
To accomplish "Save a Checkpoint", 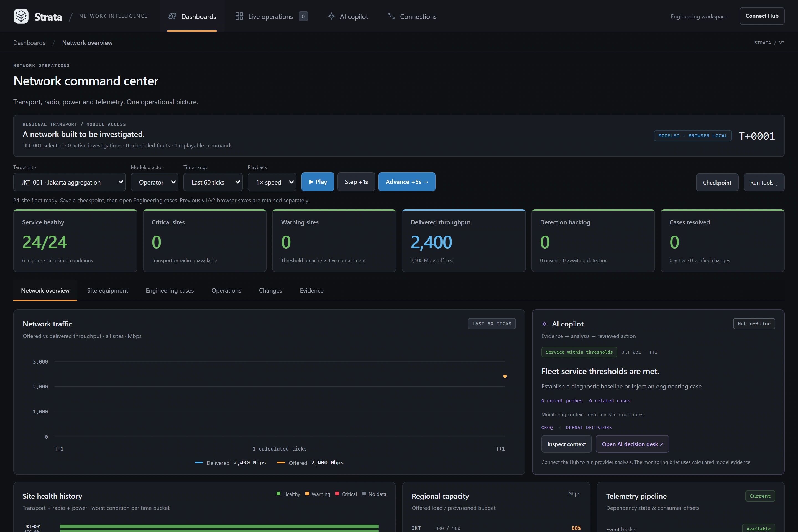I will 717,183.
